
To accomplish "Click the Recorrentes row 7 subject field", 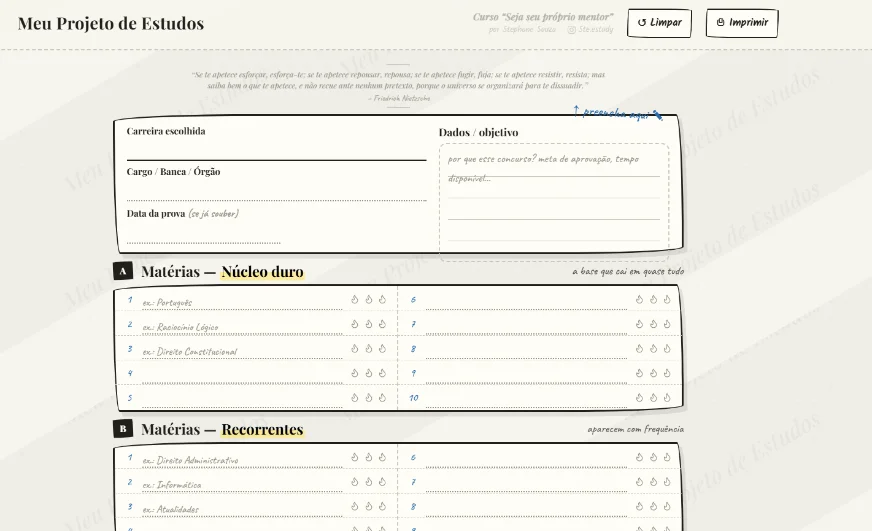I will [x=526, y=484].
